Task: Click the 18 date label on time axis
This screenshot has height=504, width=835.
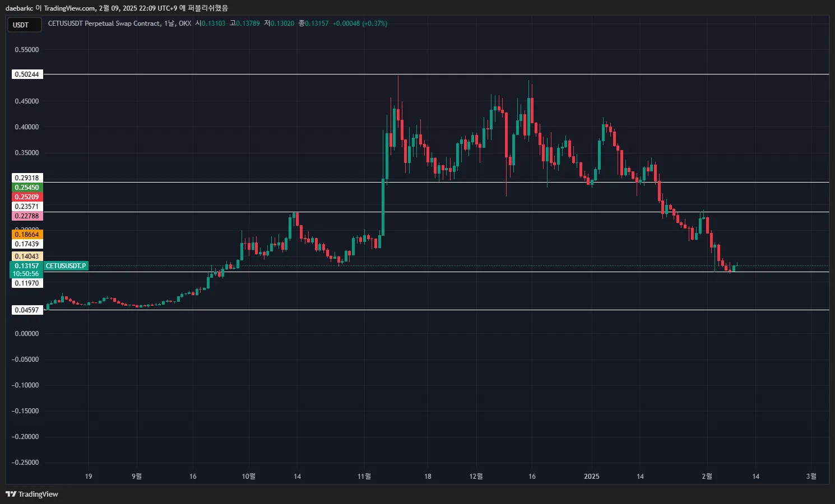Action: pos(428,477)
